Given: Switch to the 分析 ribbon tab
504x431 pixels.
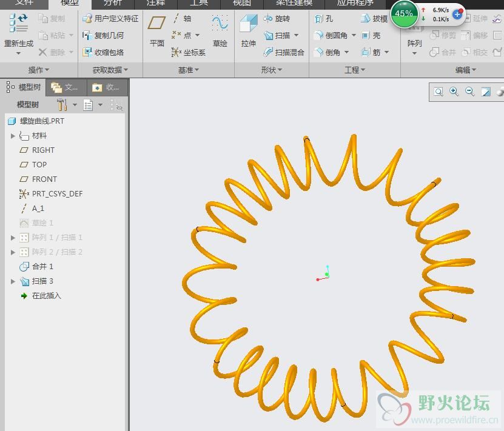Looking at the screenshot, I should (112, 3).
